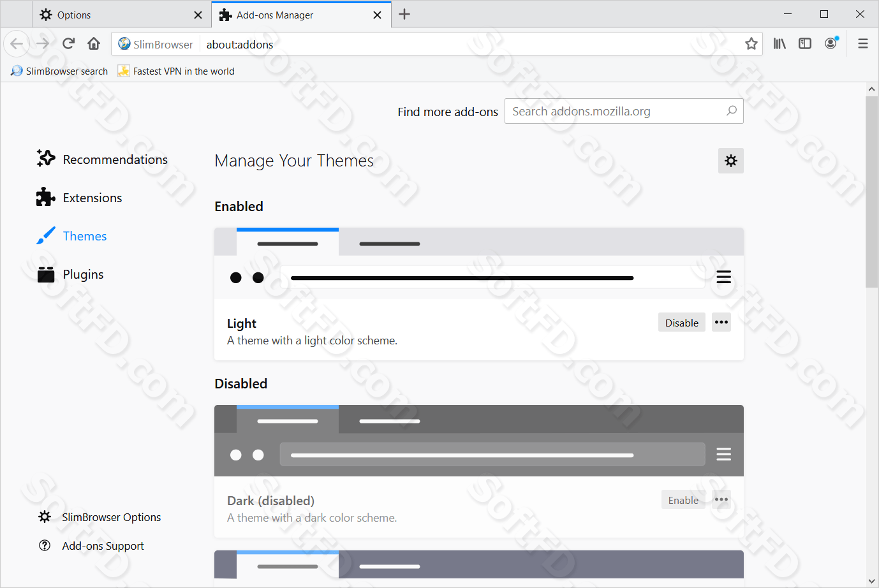Open SlimBrowser search bookmark

59,71
